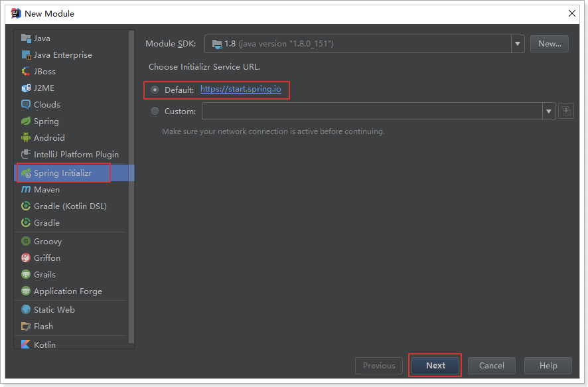This screenshot has height=387, width=588.
Task: Select the Default initializr service option
Action: click(x=154, y=89)
